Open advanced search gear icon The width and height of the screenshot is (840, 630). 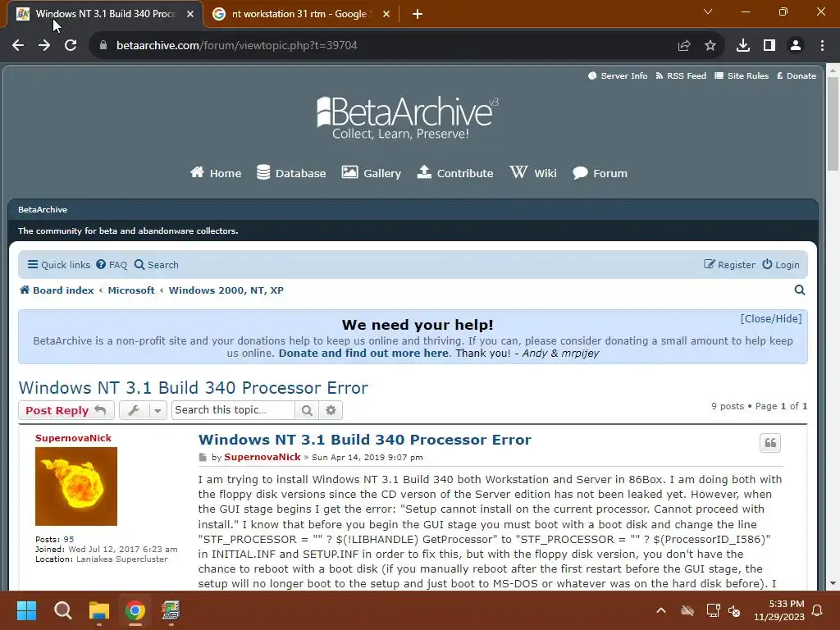(x=331, y=410)
